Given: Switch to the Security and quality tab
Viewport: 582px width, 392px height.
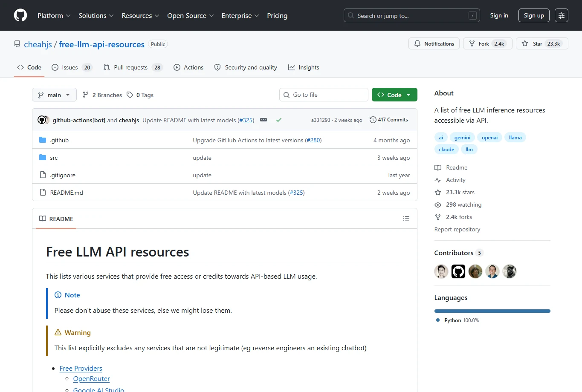Looking at the screenshot, I should pos(246,67).
